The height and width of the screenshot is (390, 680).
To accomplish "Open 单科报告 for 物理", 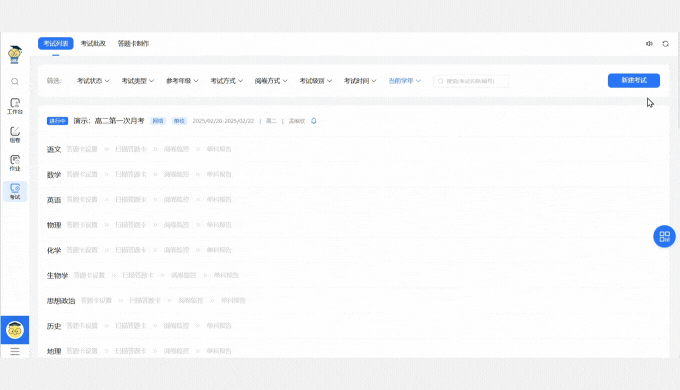I will 219,225.
